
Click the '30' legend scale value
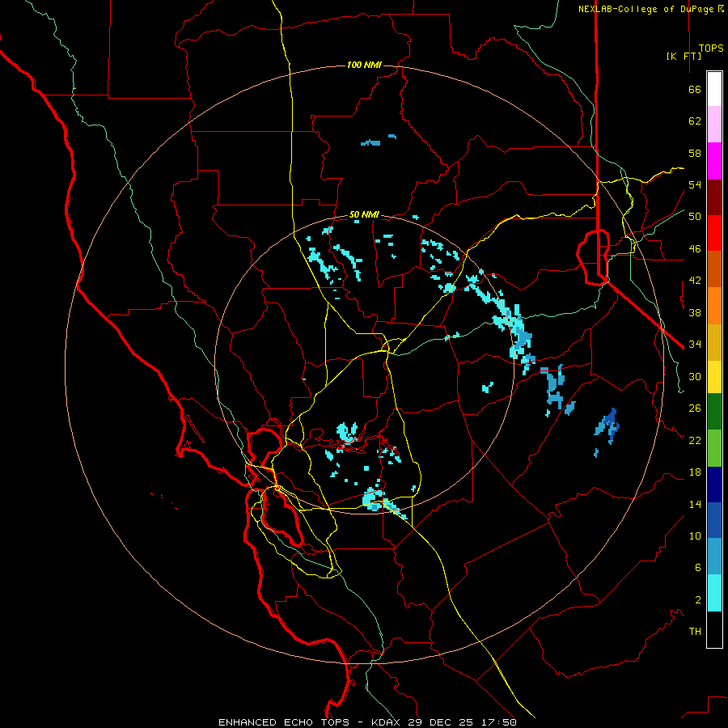coord(695,376)
